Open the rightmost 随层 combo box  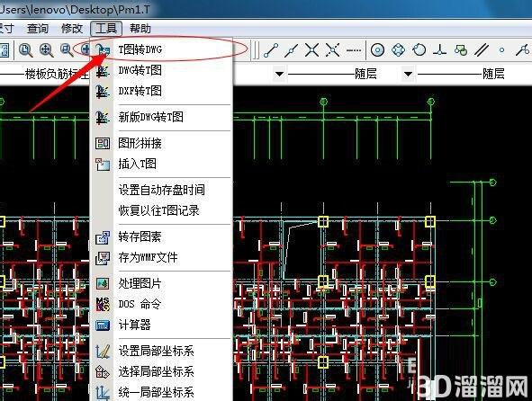coord(474,74)
